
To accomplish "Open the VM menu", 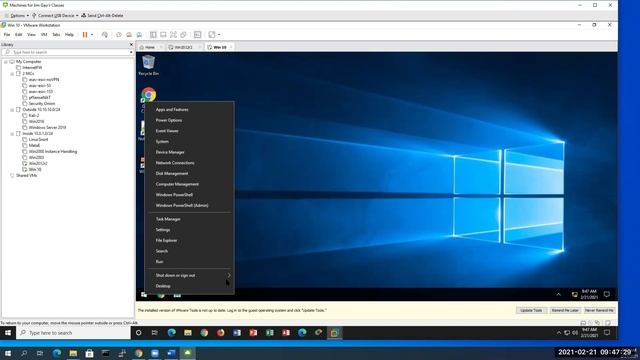I will (44, 35).
